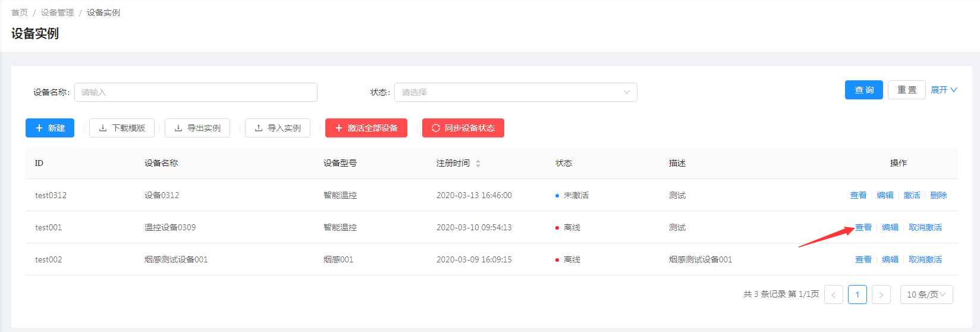Cancel activation for test002 device

pyautogui.click(x=925, y=259)
